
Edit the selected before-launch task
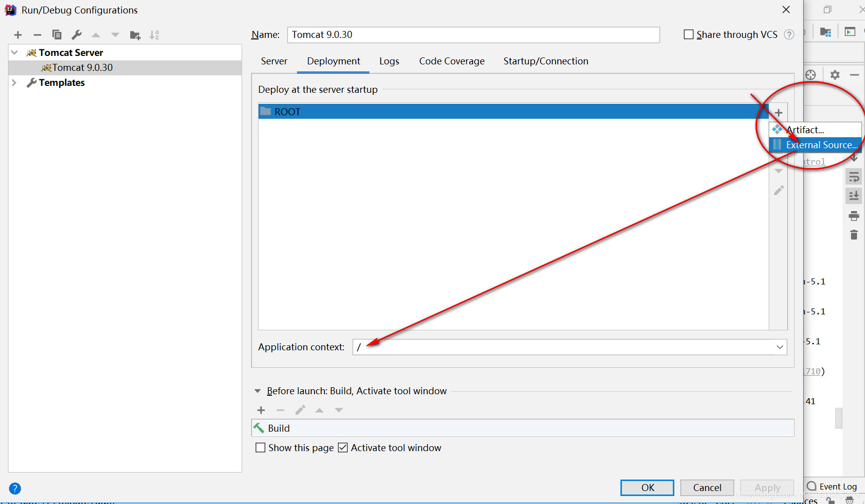(300, 410)
